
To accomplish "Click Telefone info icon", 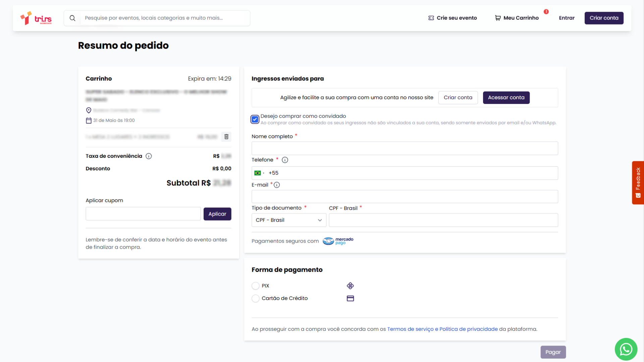I will (x=285, y=160).
